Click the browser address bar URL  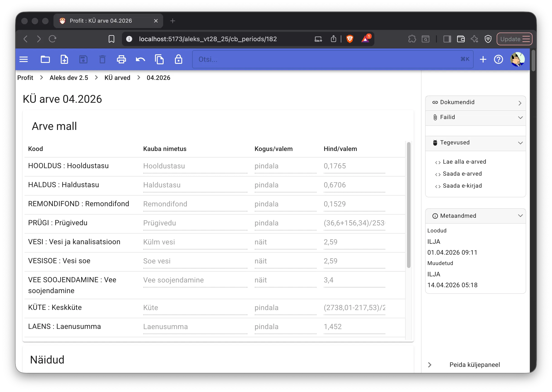(x=208, y=39)
